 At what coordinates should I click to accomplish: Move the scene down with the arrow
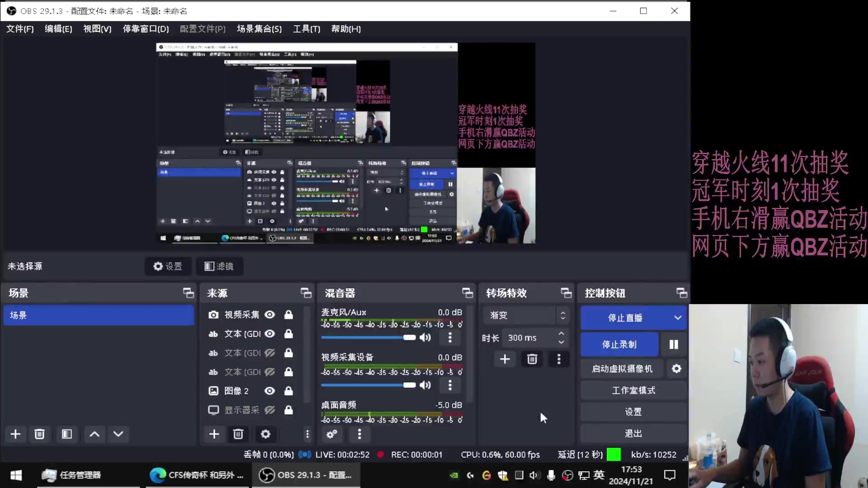(118, 434)
